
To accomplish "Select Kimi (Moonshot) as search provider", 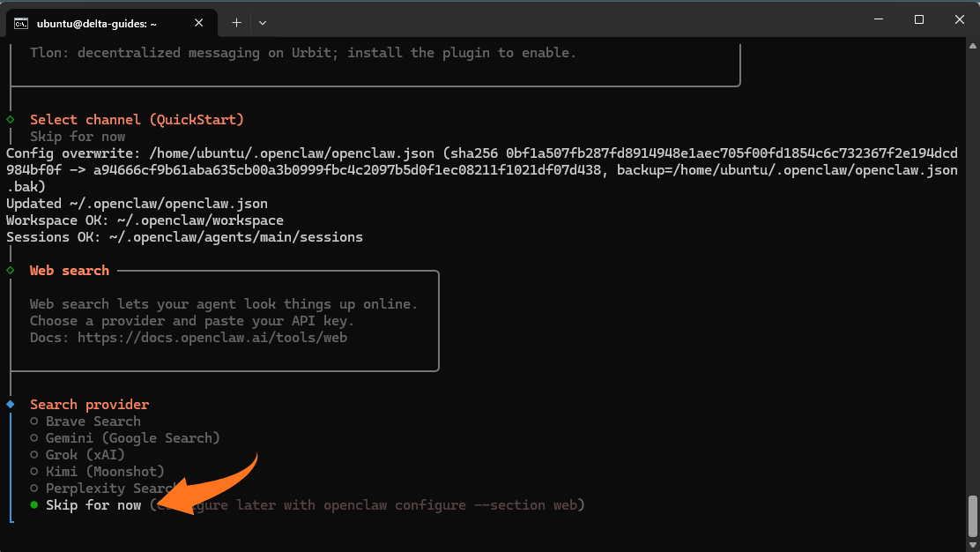I will tap(105, 472).
